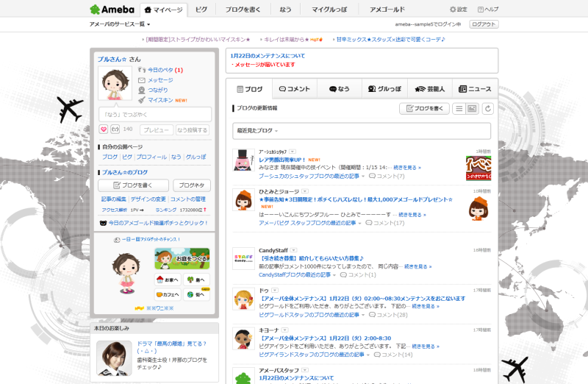
Task: Open コメント(17) comment icon link
Action: [x=385, y=223]
